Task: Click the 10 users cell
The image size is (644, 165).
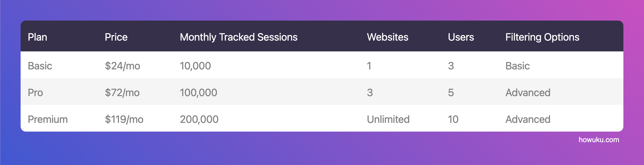Action: coord(453,120)
